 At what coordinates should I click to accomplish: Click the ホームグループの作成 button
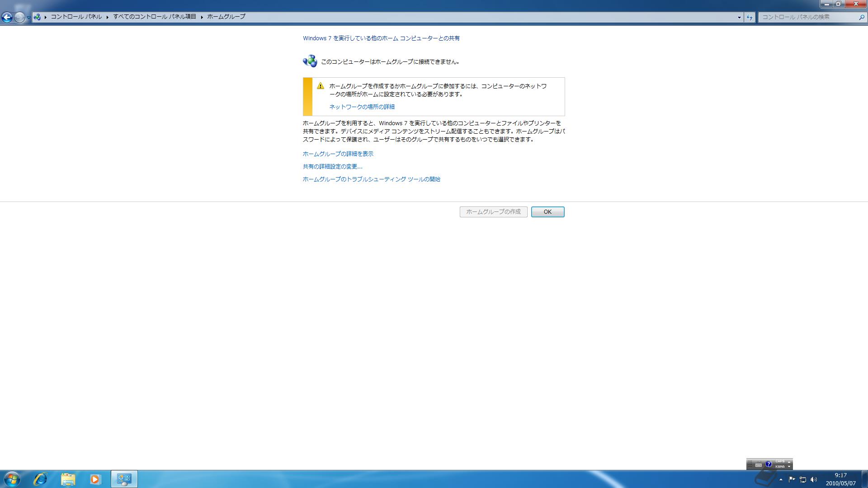493,212
